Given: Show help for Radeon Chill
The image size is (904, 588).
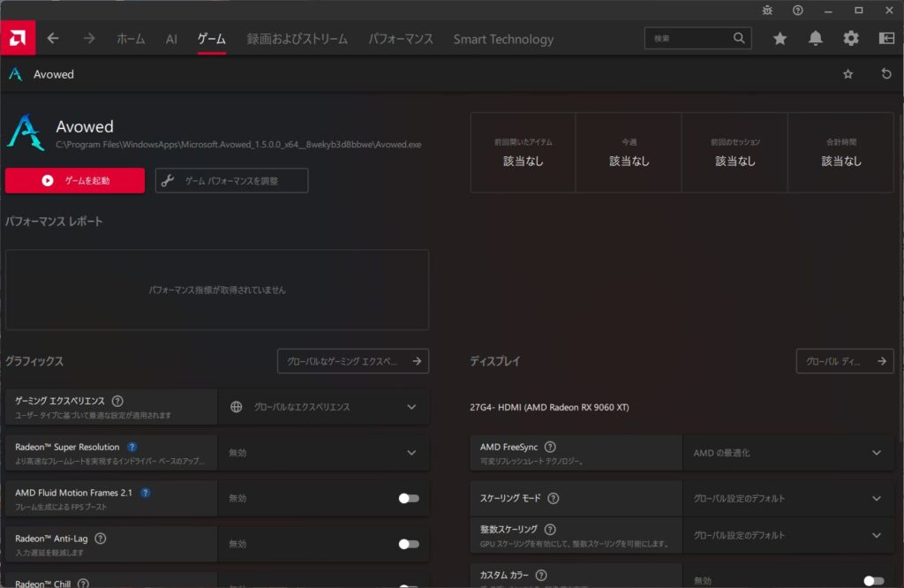Looking at the screenshot, I should coord(84,584).
